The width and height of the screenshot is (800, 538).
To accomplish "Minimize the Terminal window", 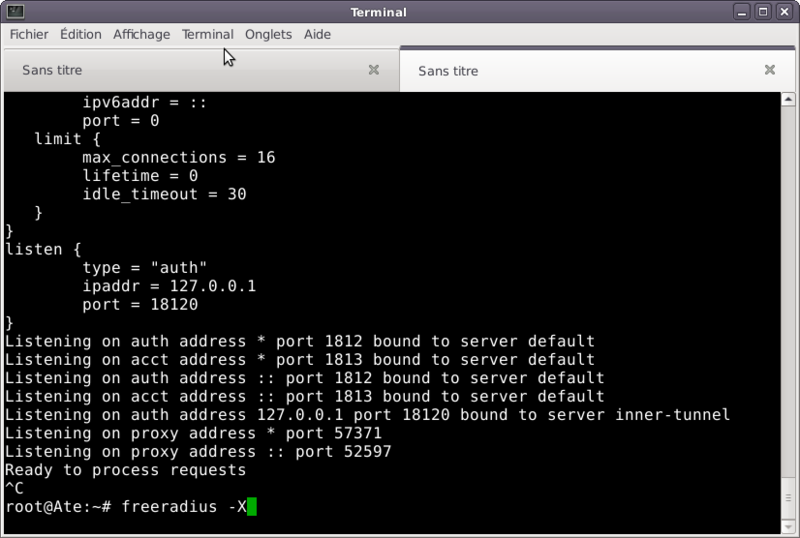I will point(742,12).
